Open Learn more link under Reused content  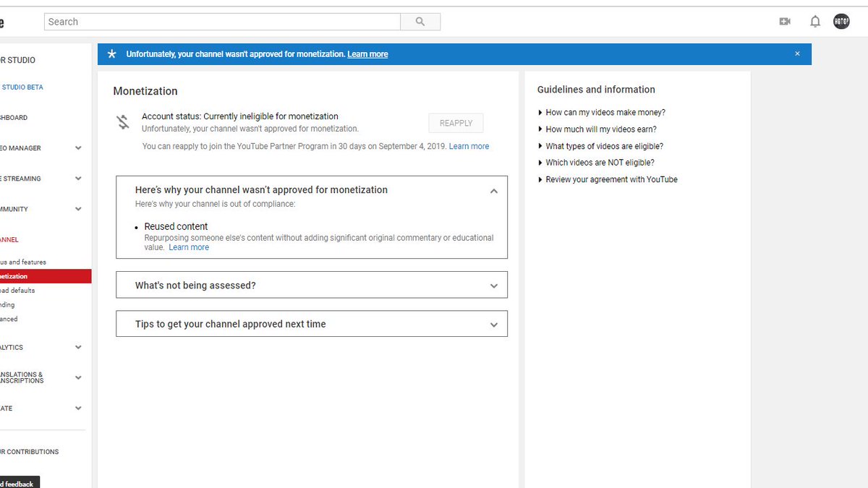coord(189,247)
